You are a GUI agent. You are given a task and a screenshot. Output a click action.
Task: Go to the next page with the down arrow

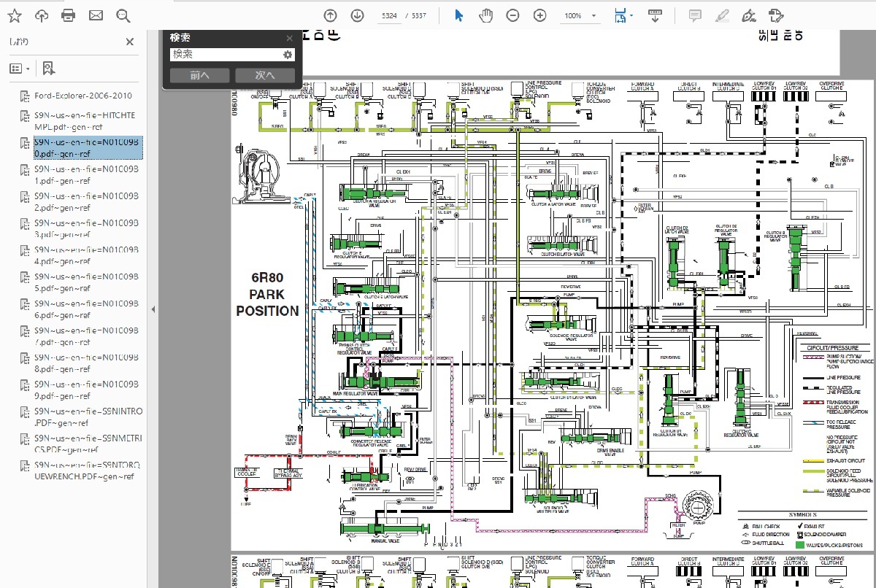coord(357,15)
